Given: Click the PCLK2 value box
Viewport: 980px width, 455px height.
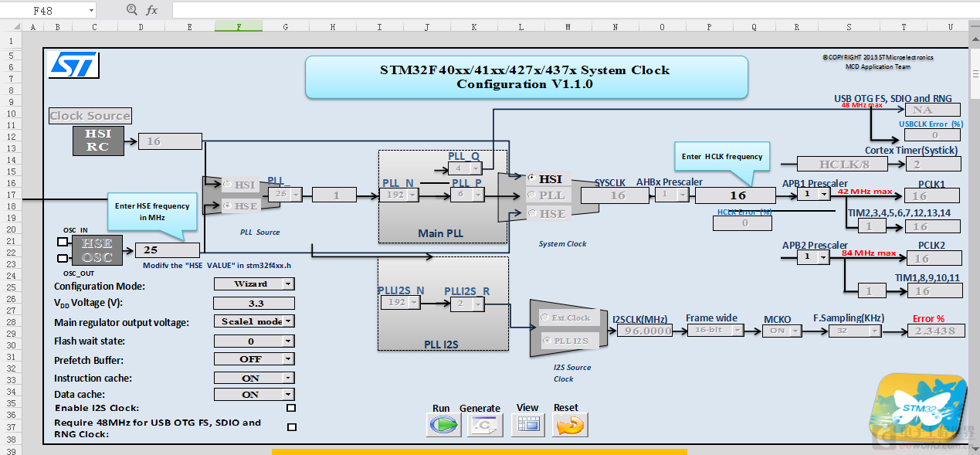Looking at the screenshot, I should point(935,259).
